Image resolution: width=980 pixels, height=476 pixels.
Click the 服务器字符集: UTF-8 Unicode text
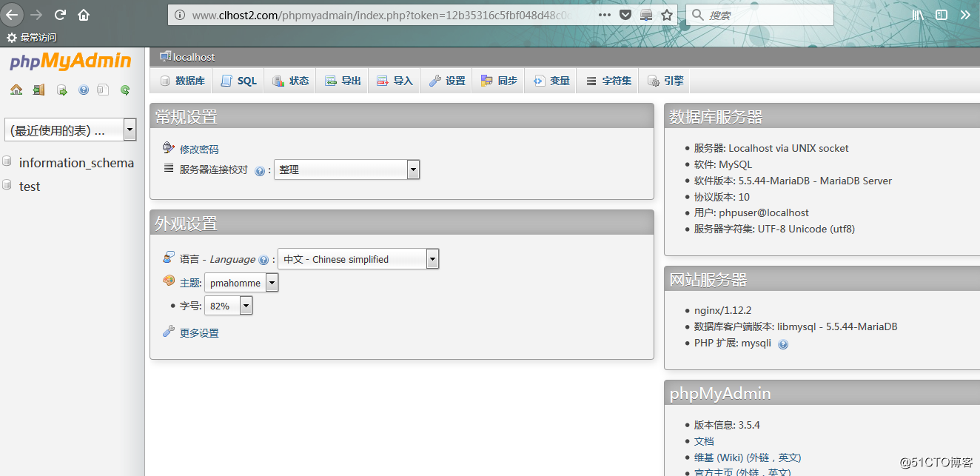pyautogui.click(x=774, y=229)
